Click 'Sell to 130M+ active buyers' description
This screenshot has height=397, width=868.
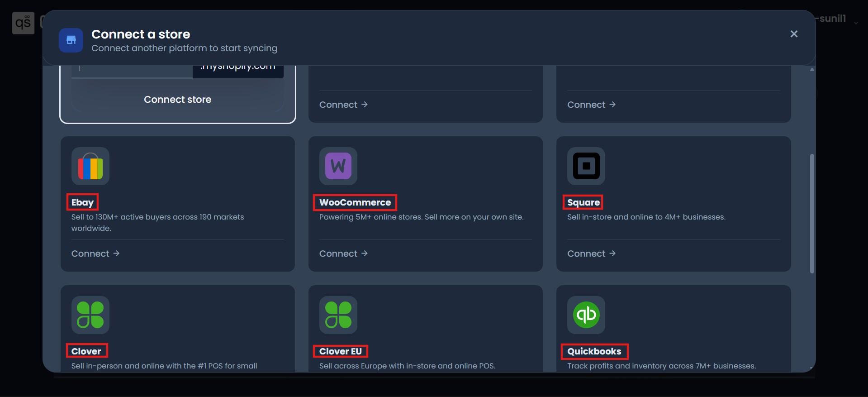157,222
